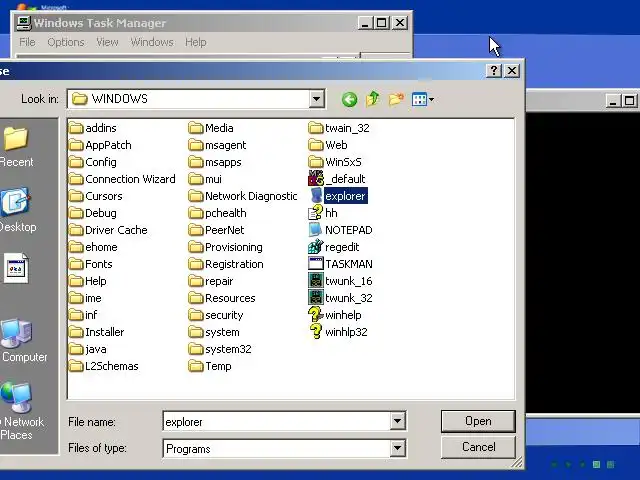Select the Resources folder

[222, 298]
